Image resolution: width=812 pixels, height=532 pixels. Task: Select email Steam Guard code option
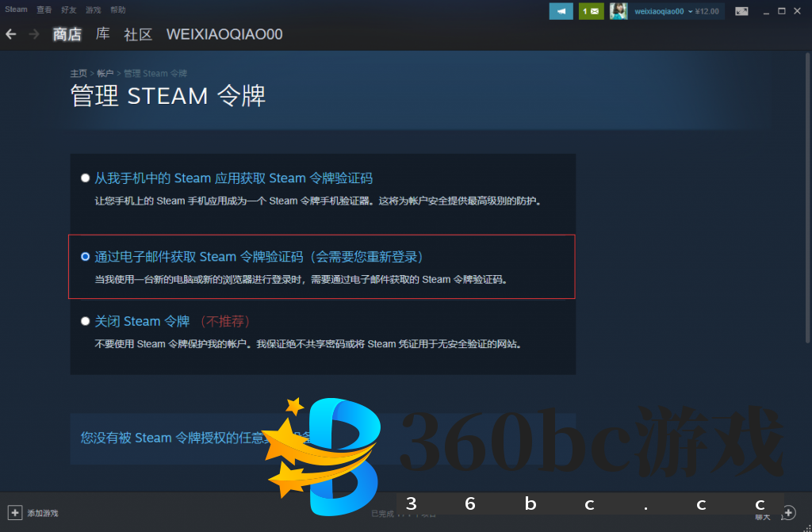(85, 257)
